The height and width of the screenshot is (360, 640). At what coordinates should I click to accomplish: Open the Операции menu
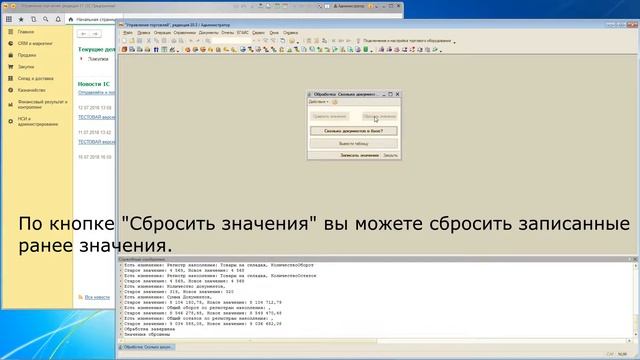(x=162, y=33)
